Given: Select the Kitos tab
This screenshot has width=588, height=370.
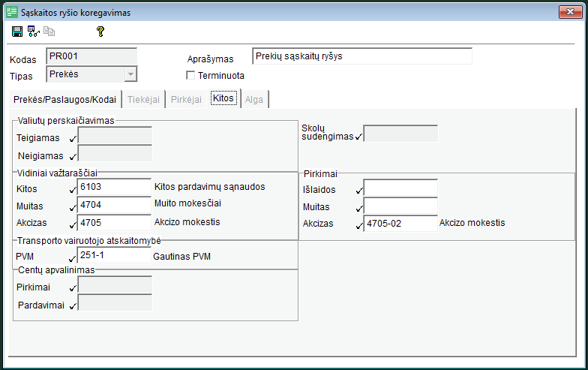Looking at the screenshot, I should click(x=223, y=99).
